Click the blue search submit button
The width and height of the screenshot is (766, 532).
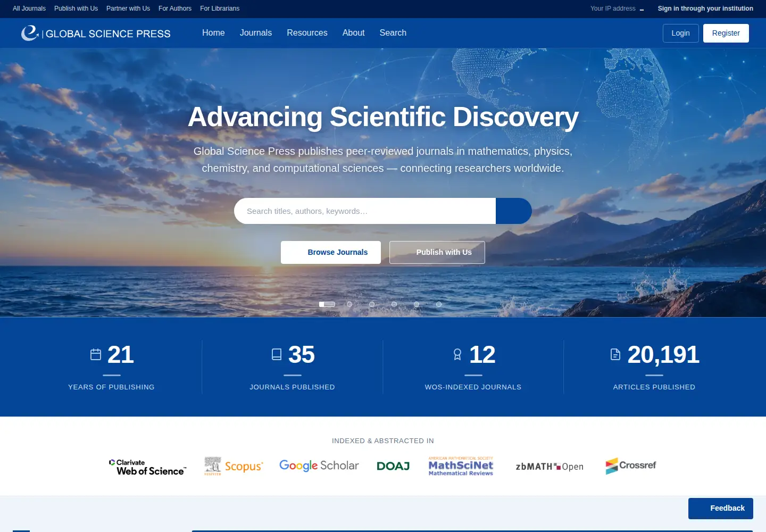[x=514, y=211]
